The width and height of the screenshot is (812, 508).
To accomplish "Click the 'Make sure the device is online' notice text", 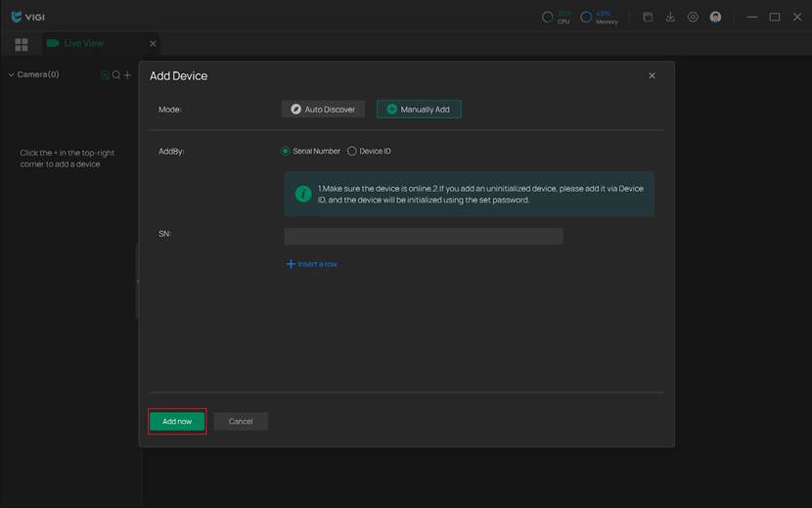I will pos(480,194).
